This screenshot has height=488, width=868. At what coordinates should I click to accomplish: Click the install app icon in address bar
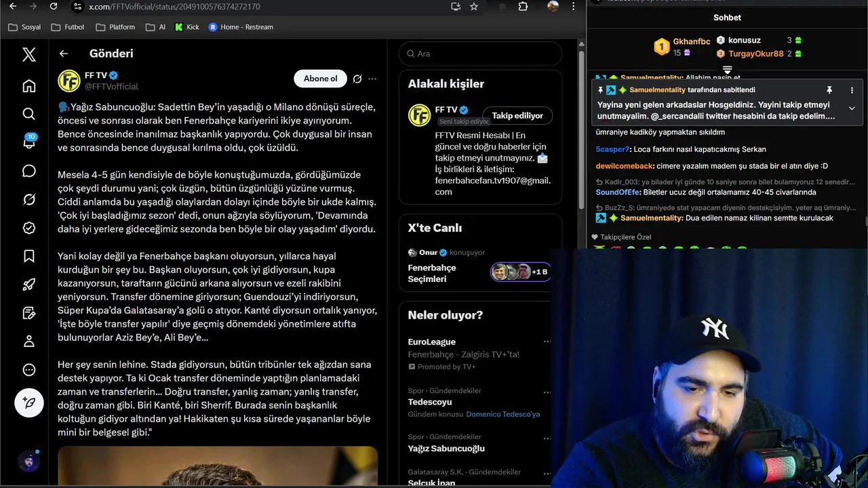[456, 6]
